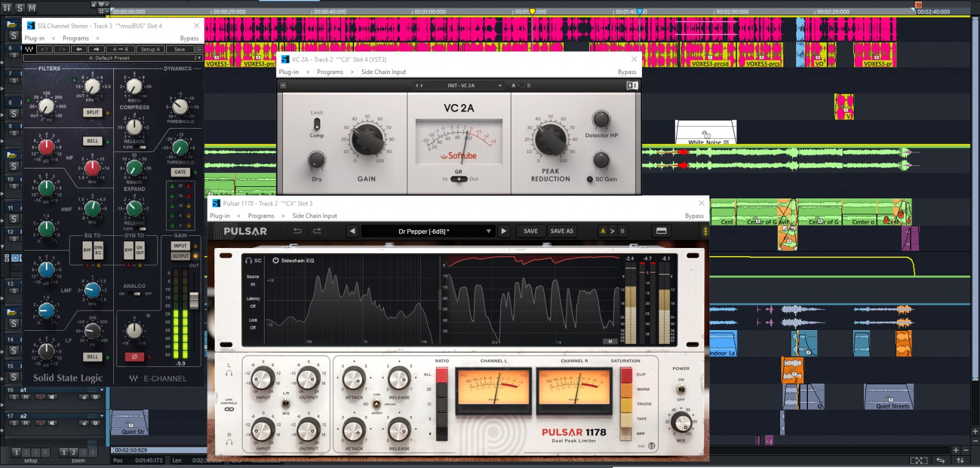Toggle VC 2A Limit/Comp switch
Image resolution: width=980 pixels, height=468 pixels.
(317, 124)
